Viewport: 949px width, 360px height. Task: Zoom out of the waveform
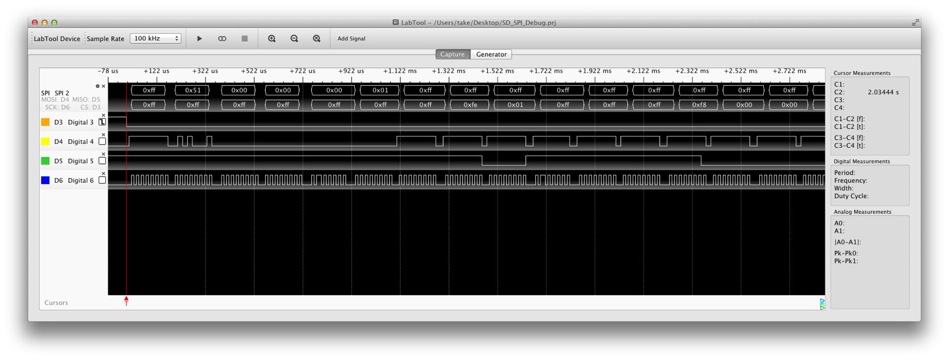point(294,38)
